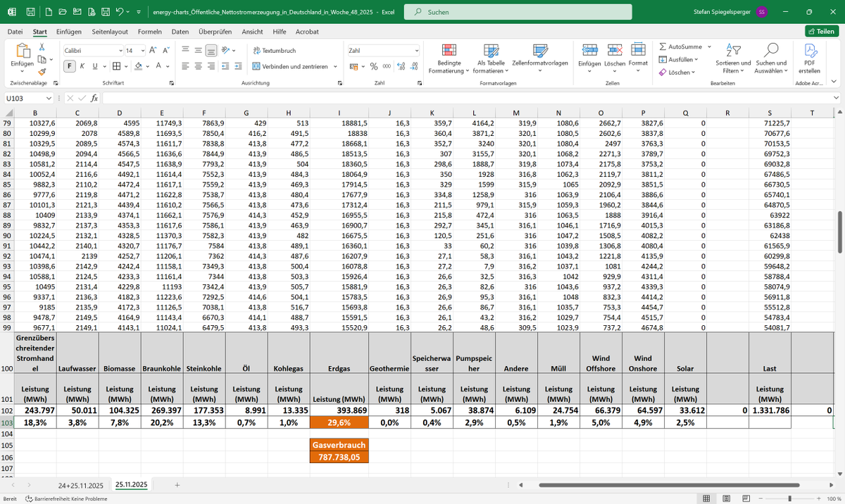Toggle italic K button

coord(82,66)
